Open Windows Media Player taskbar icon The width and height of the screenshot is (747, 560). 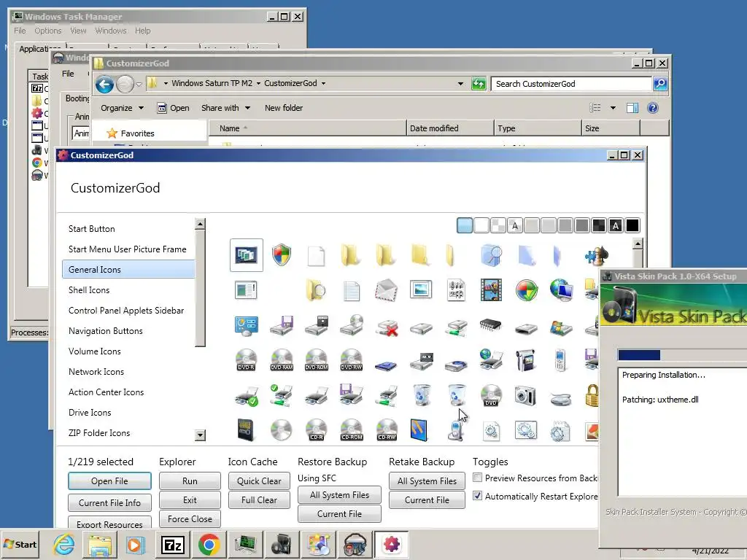point(135,545)
